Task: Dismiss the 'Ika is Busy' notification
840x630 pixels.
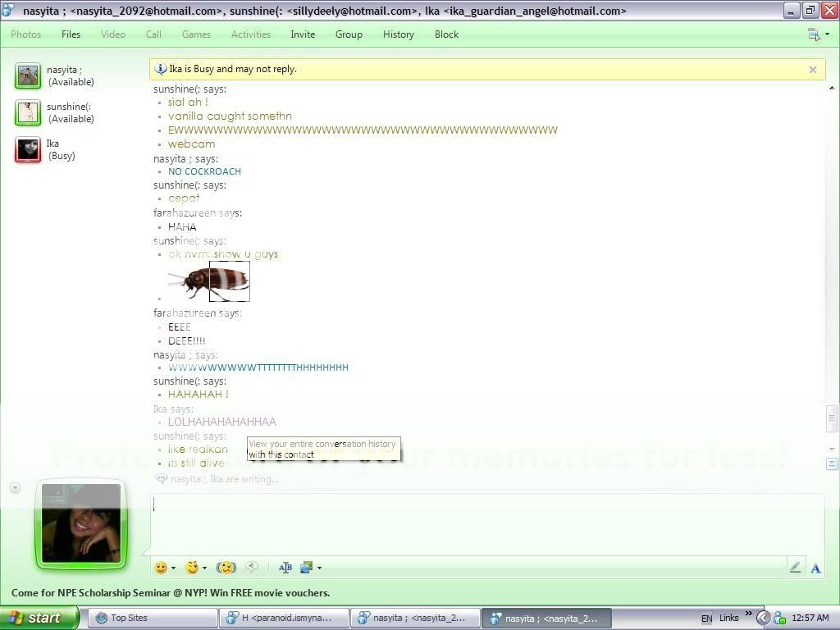Action: [813, 70]
